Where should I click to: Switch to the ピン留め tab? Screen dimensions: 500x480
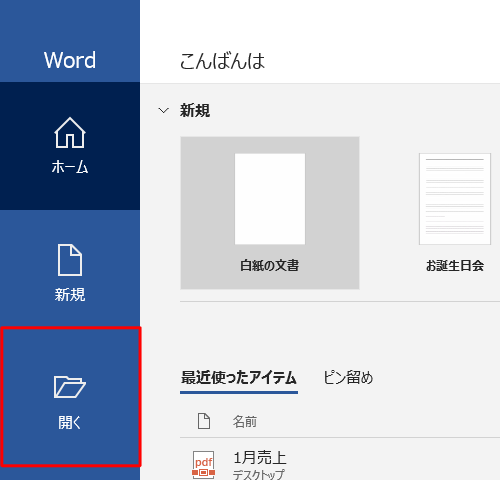coord(348,378)
